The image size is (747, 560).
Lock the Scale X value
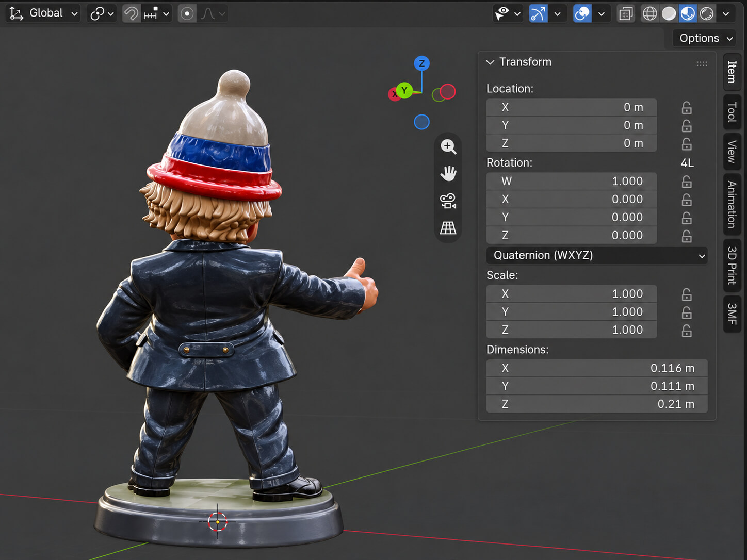click(687, 294)
